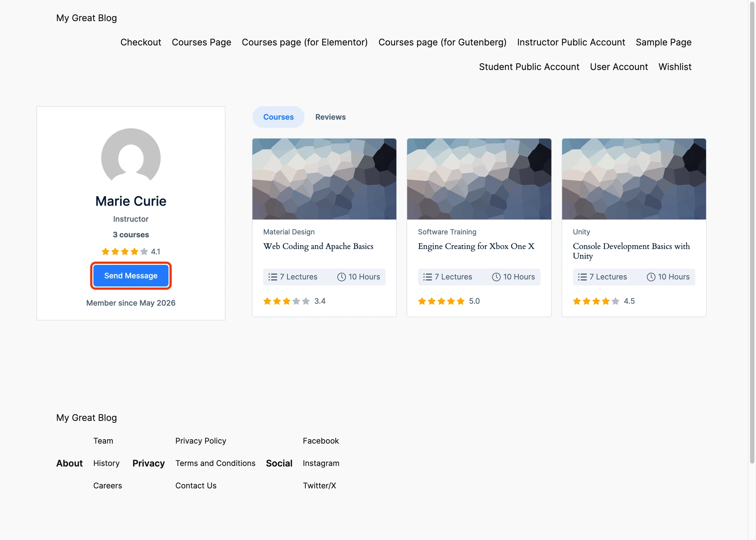Visit the Facebook footer link

(x=321, y=441)
